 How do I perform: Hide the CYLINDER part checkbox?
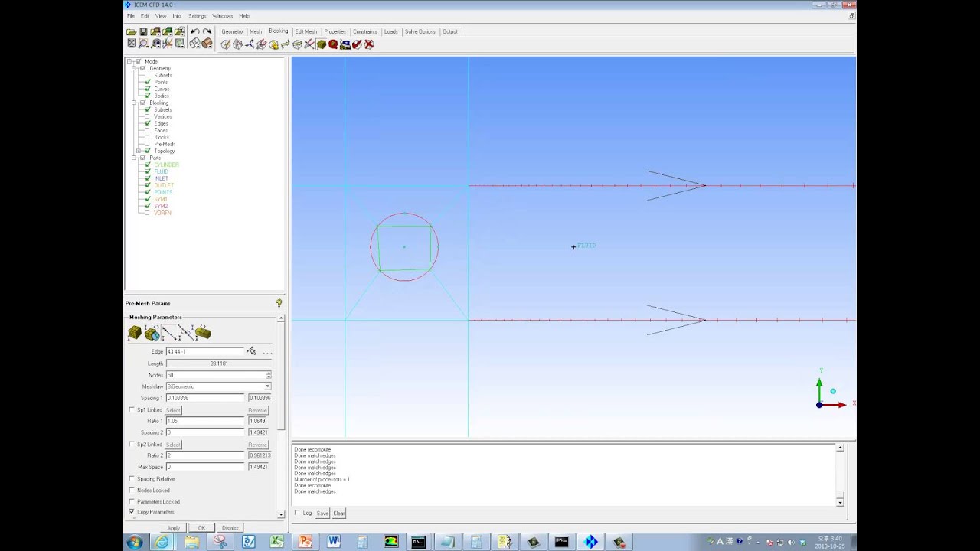[x=147, y=165]
